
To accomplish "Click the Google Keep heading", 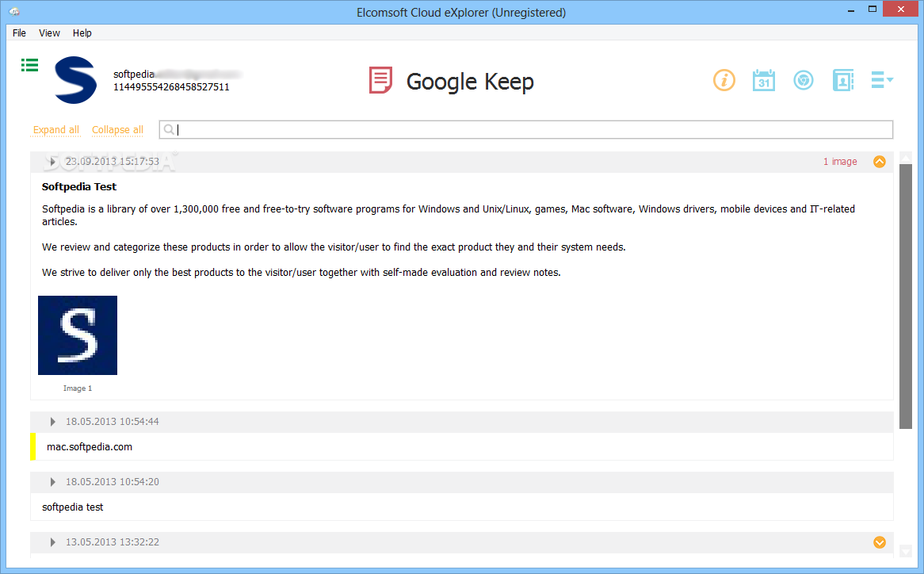I will point(470,82).
